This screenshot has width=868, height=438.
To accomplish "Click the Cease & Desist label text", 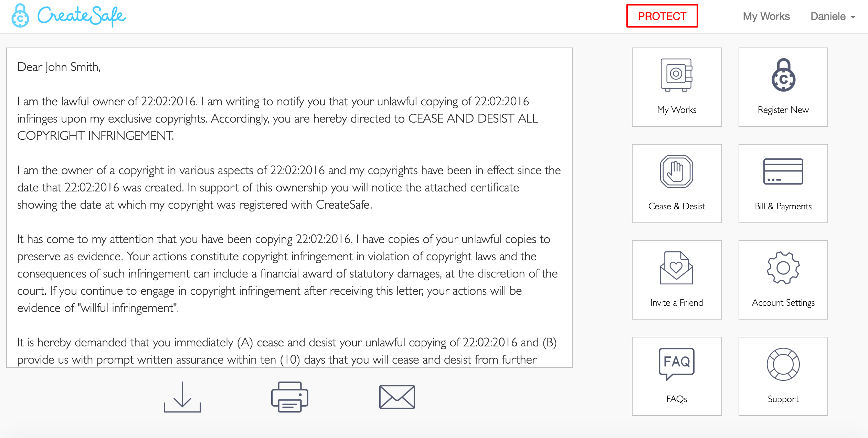I will [x=677, y=206].
